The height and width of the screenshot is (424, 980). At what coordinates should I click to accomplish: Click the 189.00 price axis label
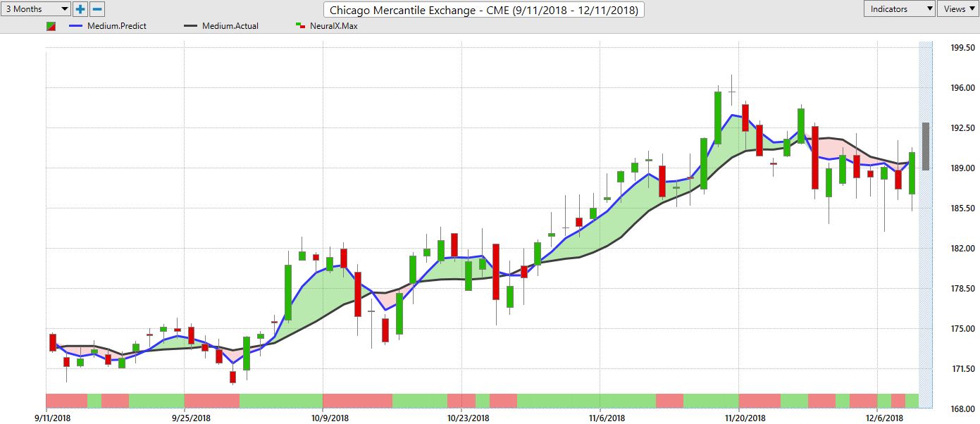pyautogui.click(x=962, y=168)
